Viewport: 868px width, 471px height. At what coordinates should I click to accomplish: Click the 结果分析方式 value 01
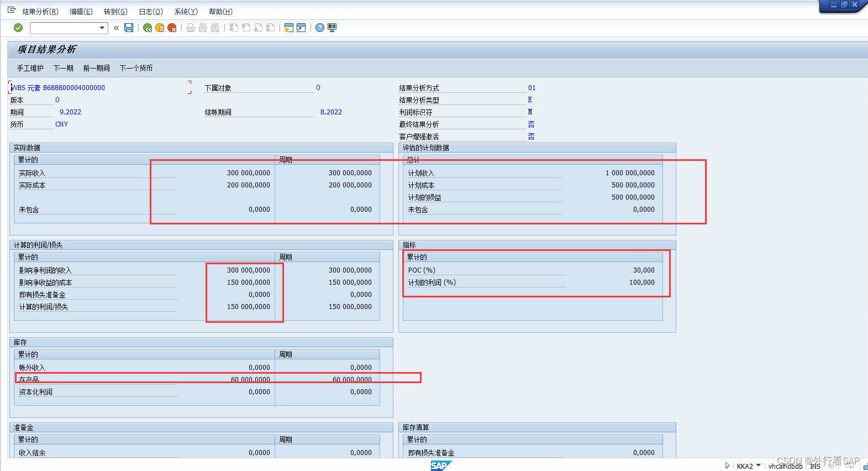pyautogui.click(x=532, y=87)
